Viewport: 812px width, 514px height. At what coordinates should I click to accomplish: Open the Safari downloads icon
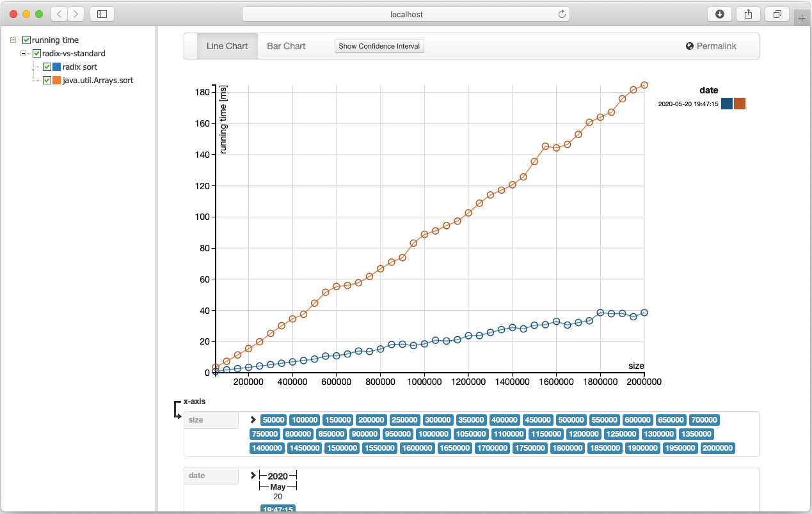coord(719,14)
